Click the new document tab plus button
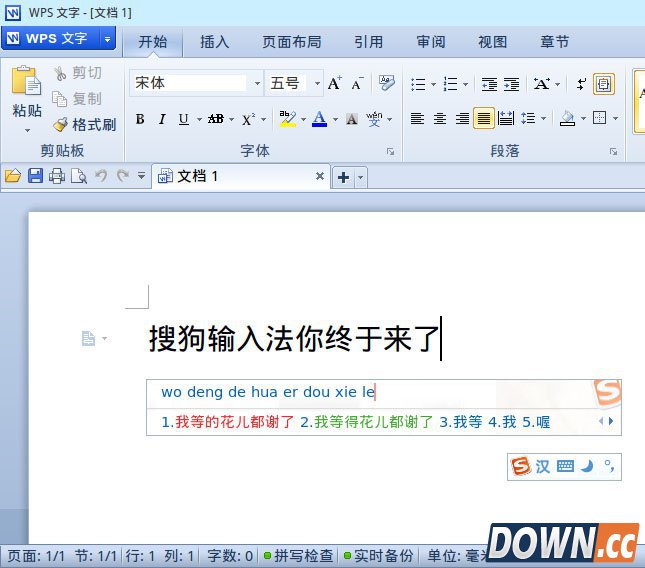645x568 pixels. click(342, 177)
